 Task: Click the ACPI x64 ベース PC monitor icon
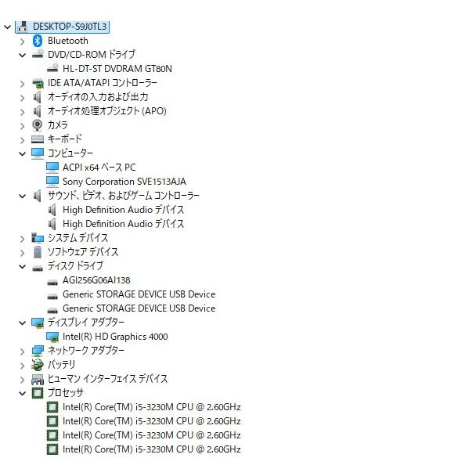(x=52, y=168)
